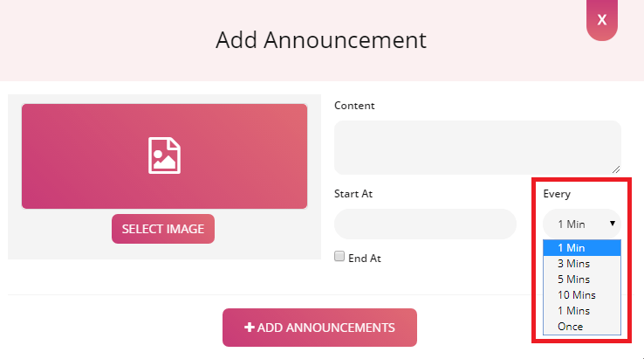Focus the Content text area

click(x=477, y=148)
